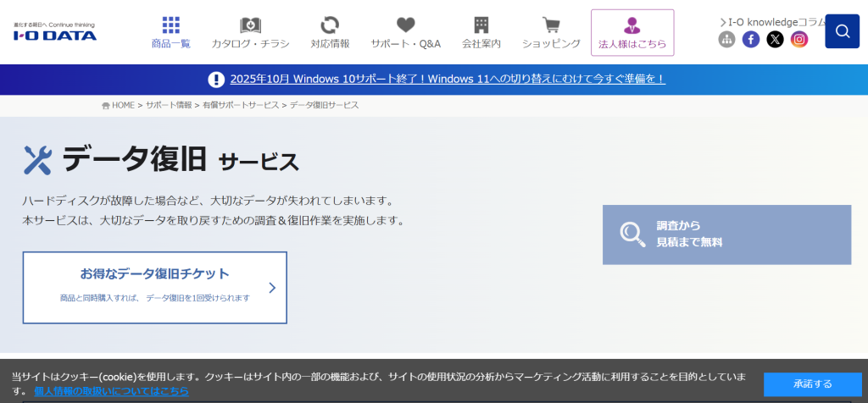Open the sitemap icon in header
Image resolution: width=868 pixels, height=403 pixels.
726,39
